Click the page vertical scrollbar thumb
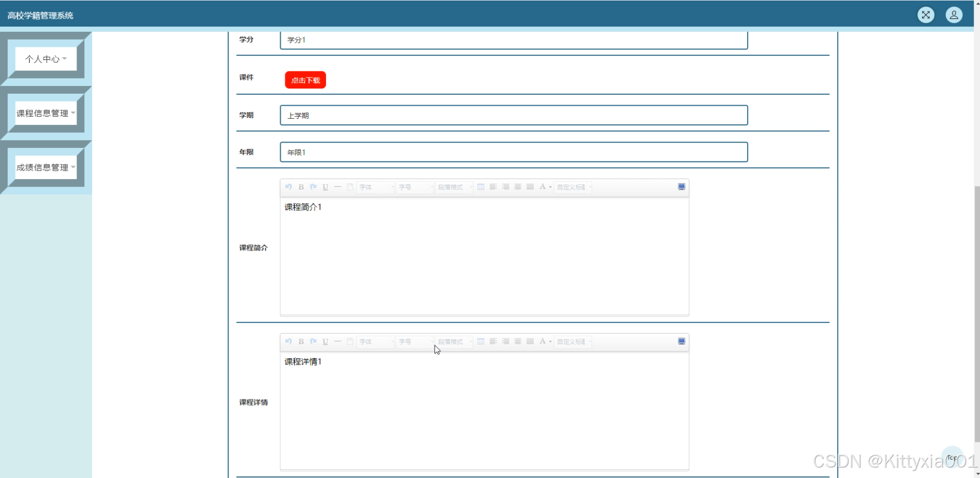Viewport: 980px width, 478px height. pos(977,313)
